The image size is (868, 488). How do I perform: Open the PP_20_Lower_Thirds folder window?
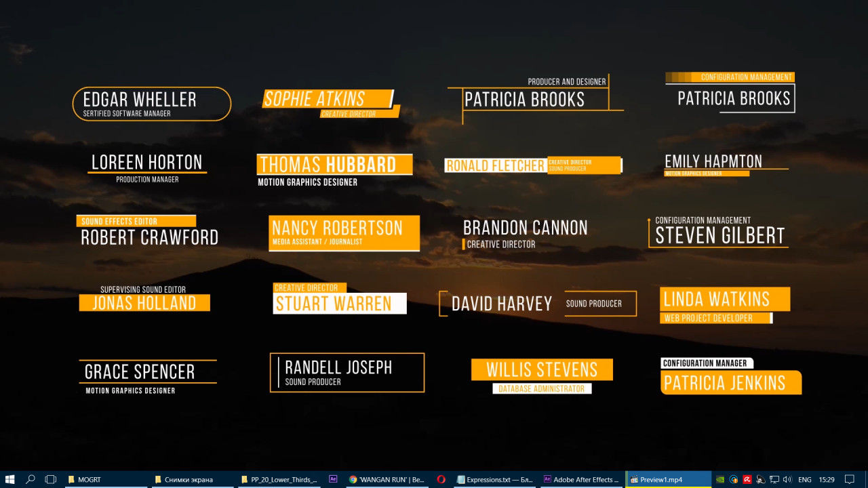point(279,479)
